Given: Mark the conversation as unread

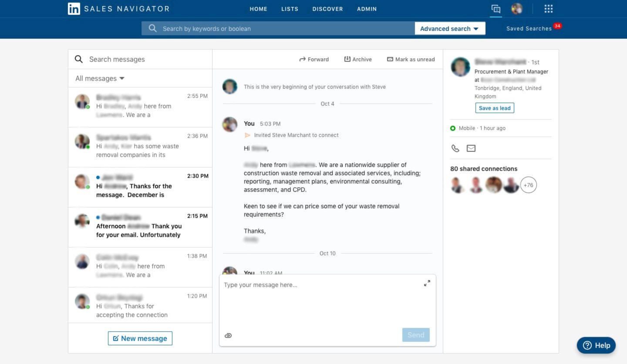Looking at the screenshot, I should click(411, 59).
